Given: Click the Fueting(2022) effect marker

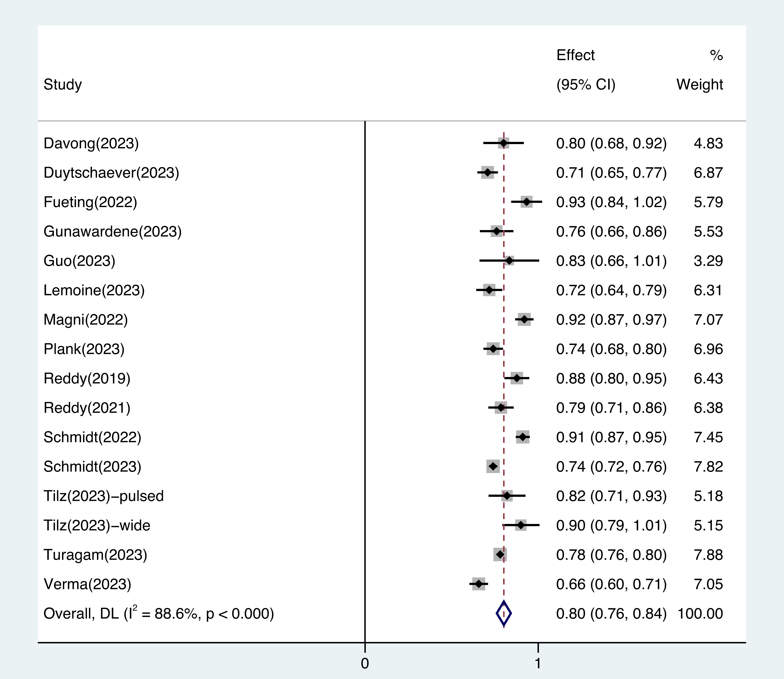Looking at the screenshot, I should click(526, 202).
